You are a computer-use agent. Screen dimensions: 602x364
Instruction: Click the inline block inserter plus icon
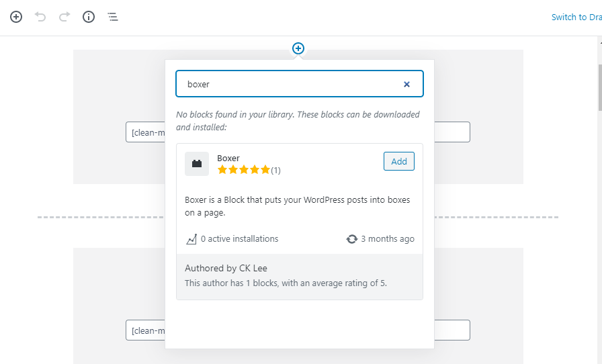click(298, 48)
